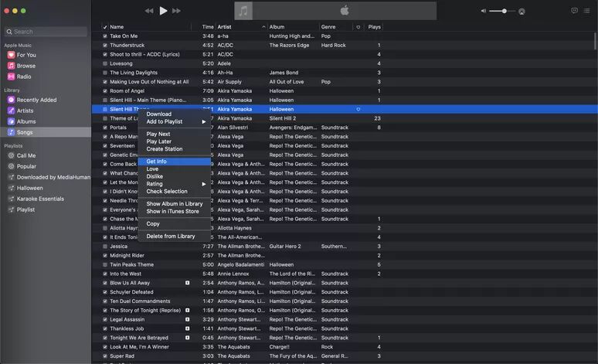This screenshot has height=364, width=598.
Task: Open the AirPlay output icon
Action: pyautogui.click(x=522, y=12)
